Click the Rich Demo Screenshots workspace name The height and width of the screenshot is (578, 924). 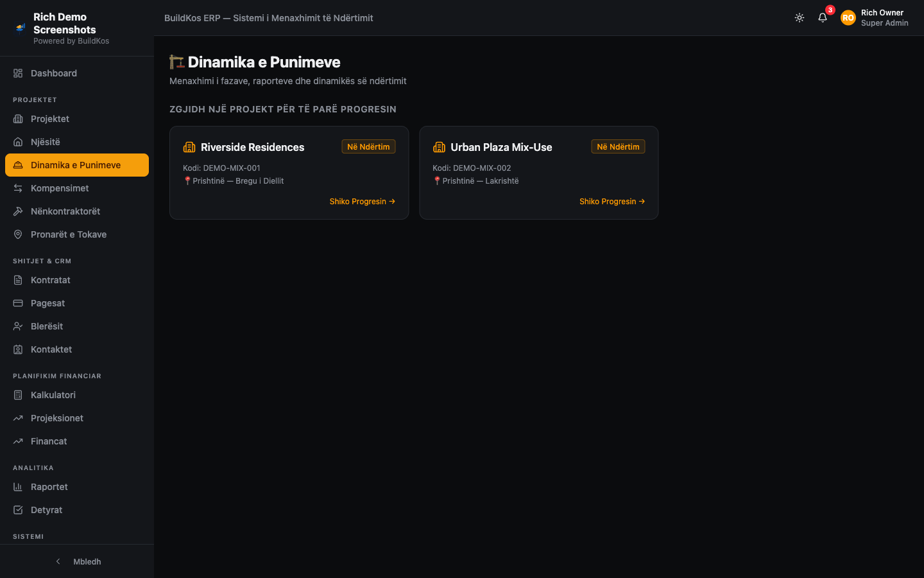click(x=65, y=23)
